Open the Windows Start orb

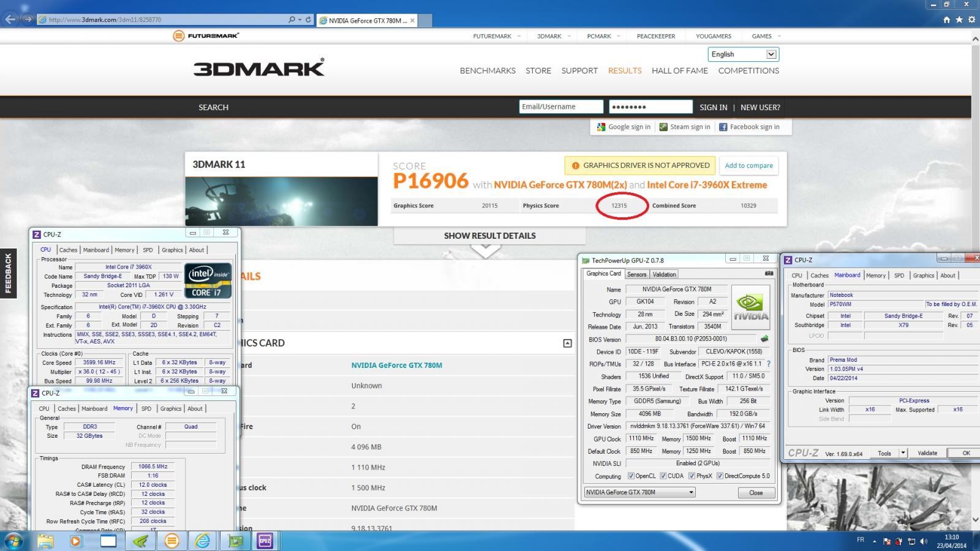13,541
